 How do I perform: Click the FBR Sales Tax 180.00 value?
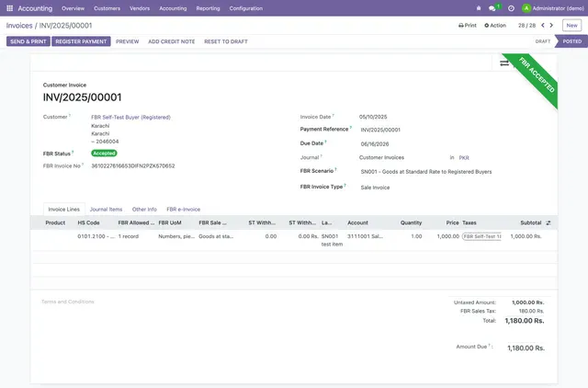pos(531,311)
